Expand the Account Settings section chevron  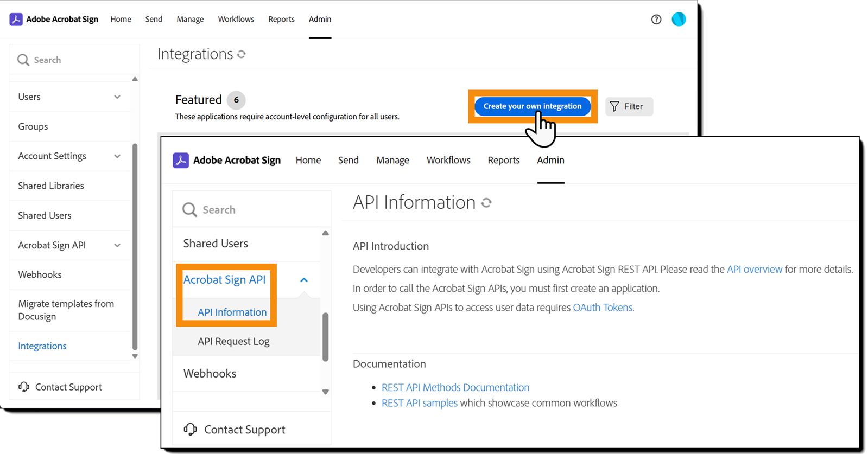(117, 156)
